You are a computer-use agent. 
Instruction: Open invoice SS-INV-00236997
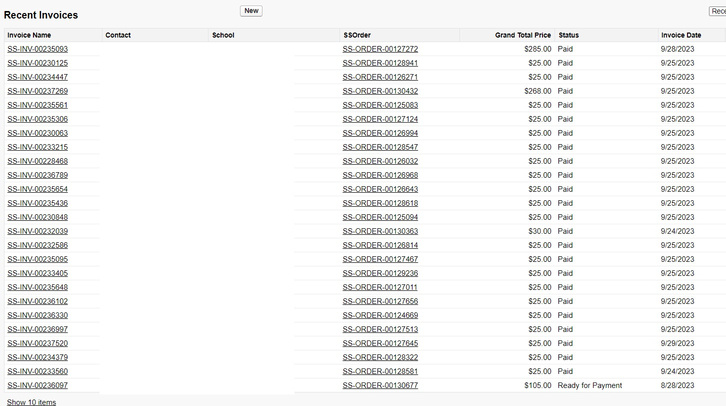click(38, 329)
